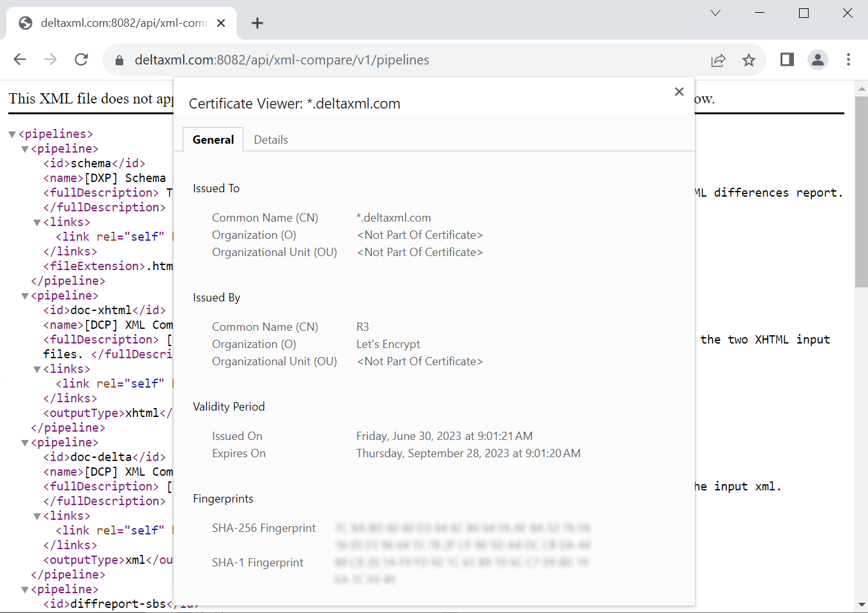Open the user profile menu

818,60
